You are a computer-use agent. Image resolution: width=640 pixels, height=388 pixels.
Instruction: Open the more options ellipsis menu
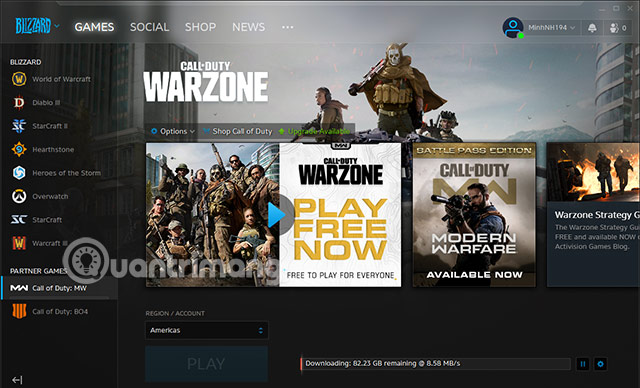[287, 27]
